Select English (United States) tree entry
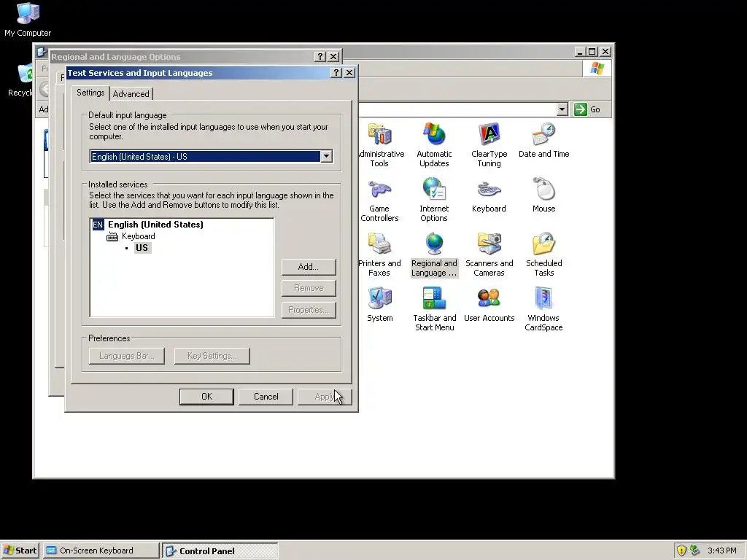The height and width of the screenshot is (560, 747). 155,225
